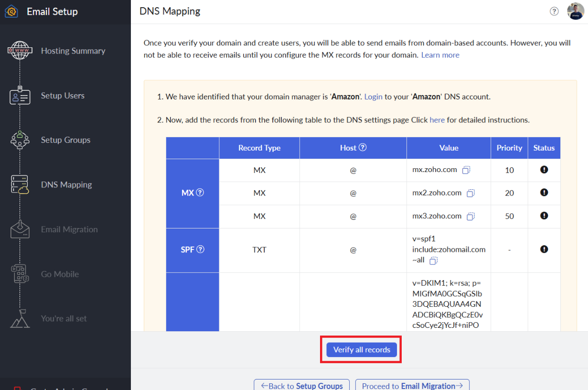Click the Login link for Amazon DNS

[x=373, y=97]
